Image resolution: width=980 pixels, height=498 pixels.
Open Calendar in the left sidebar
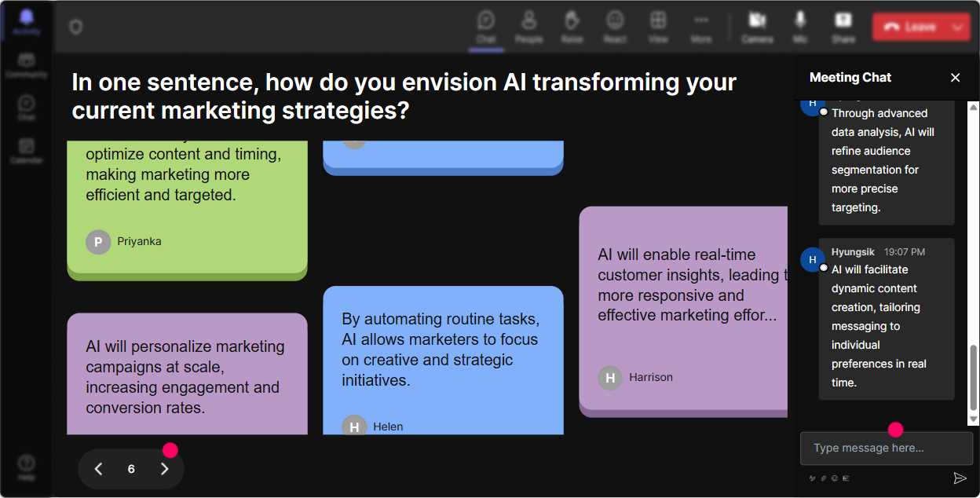point(27,151)
